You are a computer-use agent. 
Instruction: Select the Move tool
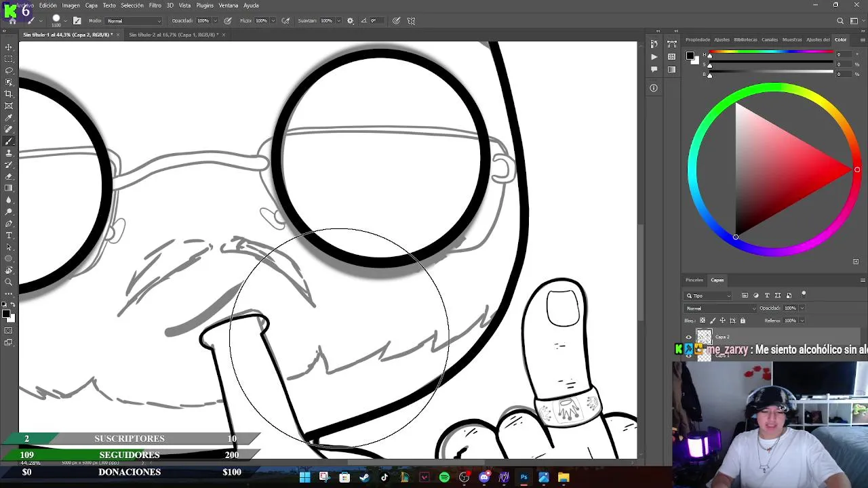click(9, 47)
